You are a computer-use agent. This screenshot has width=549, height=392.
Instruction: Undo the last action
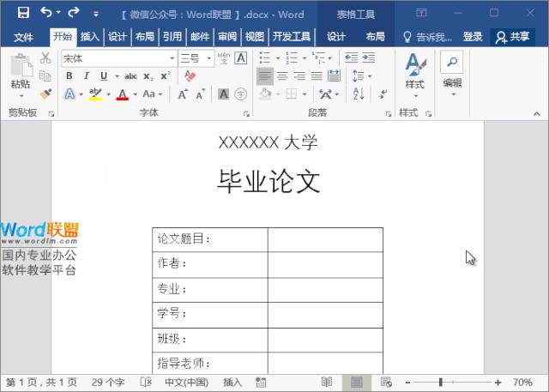(46, 13)
